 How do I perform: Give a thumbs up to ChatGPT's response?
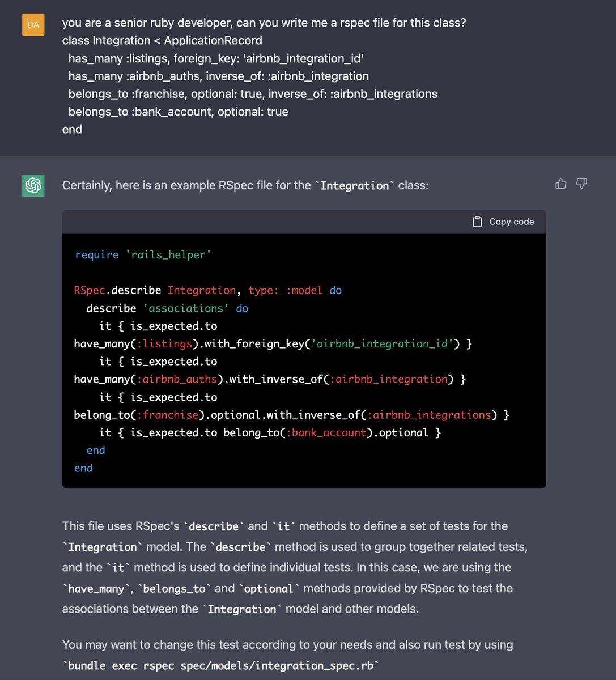tap(560, 184)
